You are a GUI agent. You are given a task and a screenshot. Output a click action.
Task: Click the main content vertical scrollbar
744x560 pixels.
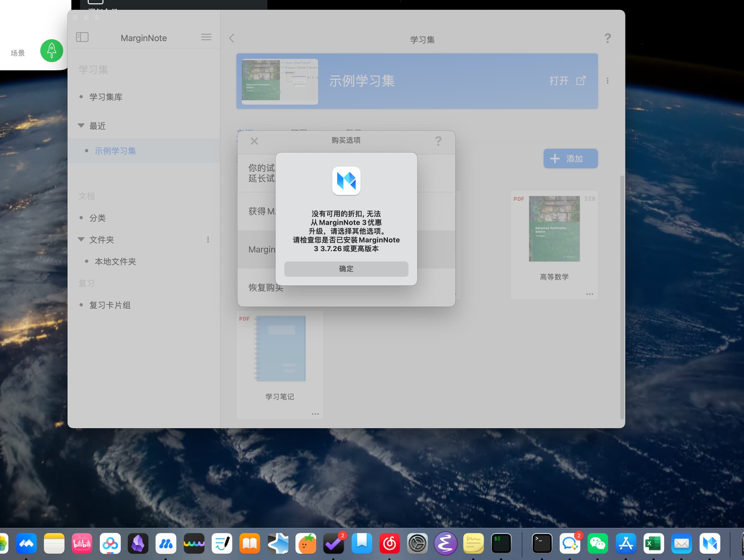622,297
